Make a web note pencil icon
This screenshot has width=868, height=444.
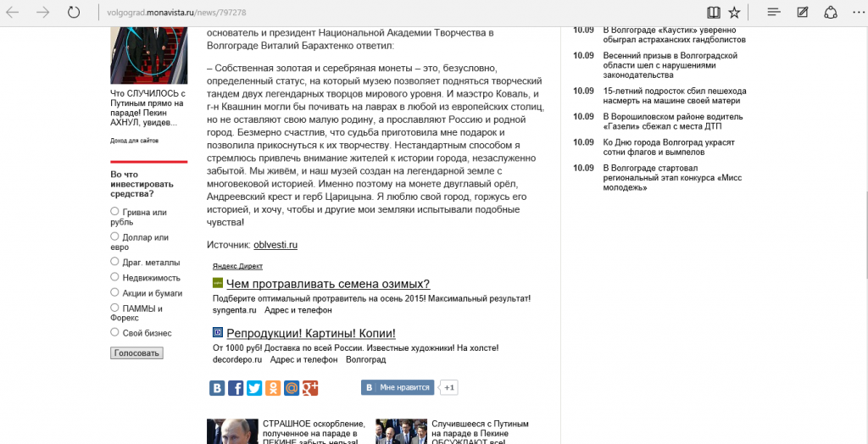click(x=802, y=12)
